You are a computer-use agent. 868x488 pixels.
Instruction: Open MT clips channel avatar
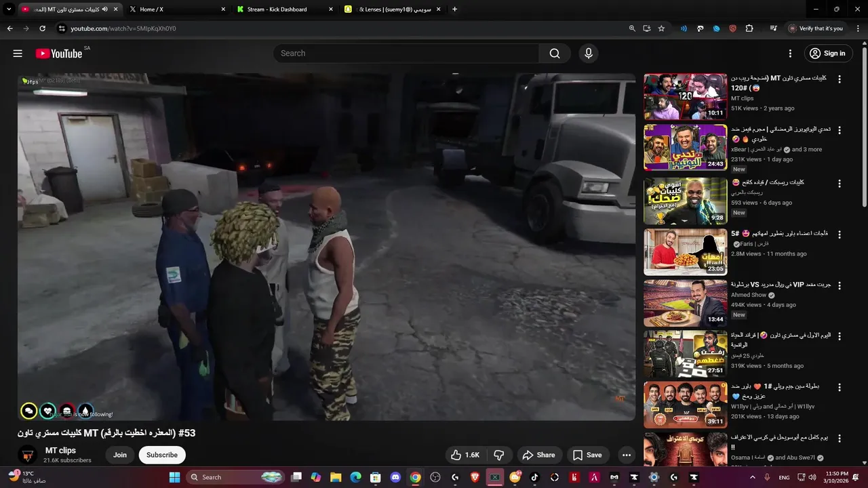tap(28, 455)
